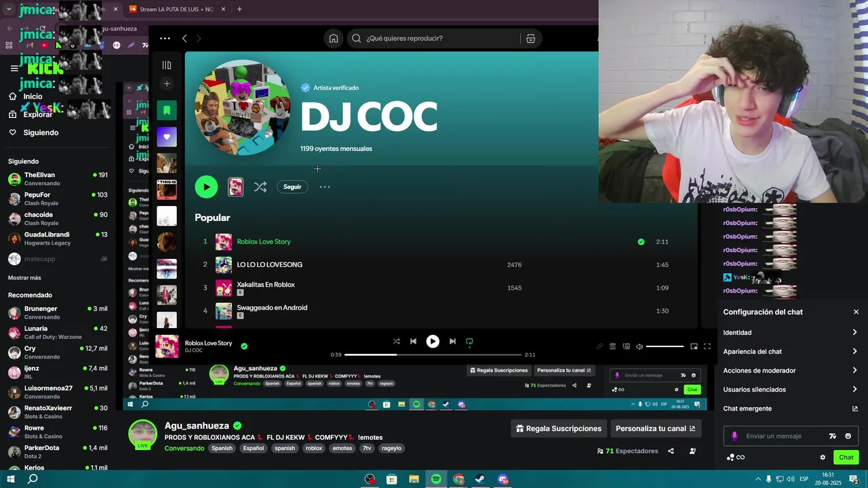This screenshot has height=488, width=868.
Task: Toggle notification icon beside matecapp
Action: (x=104, y=259)
